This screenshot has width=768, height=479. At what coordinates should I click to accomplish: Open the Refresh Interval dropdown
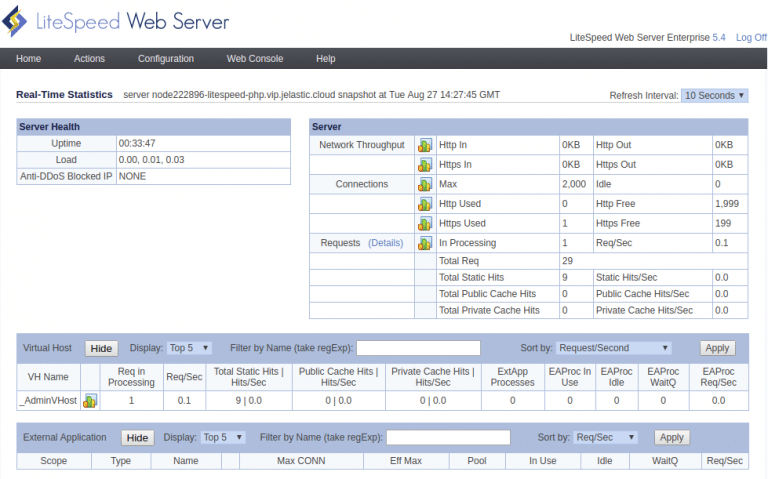714,96
